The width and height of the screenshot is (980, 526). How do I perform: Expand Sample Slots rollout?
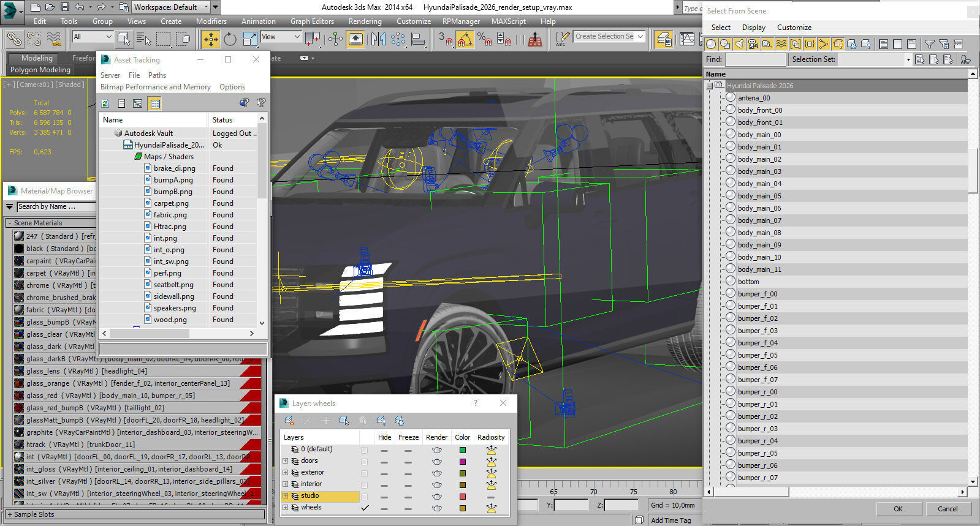coord(9,514)
